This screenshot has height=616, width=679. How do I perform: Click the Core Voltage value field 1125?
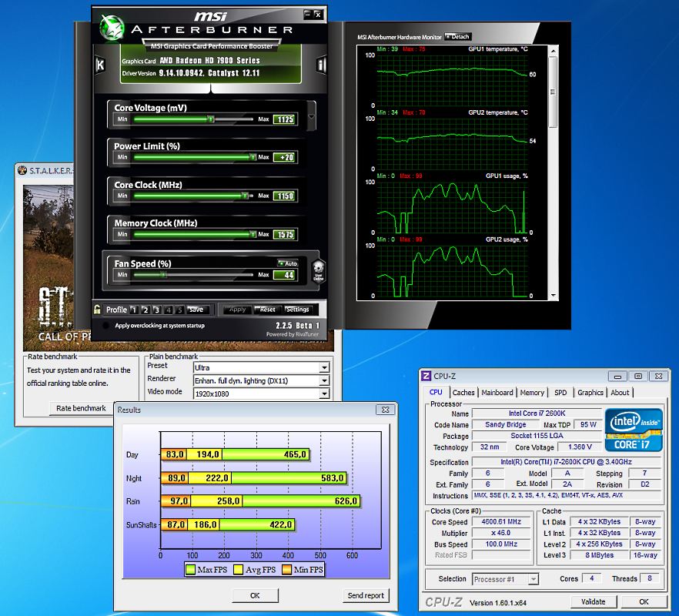tap(285, 119)
